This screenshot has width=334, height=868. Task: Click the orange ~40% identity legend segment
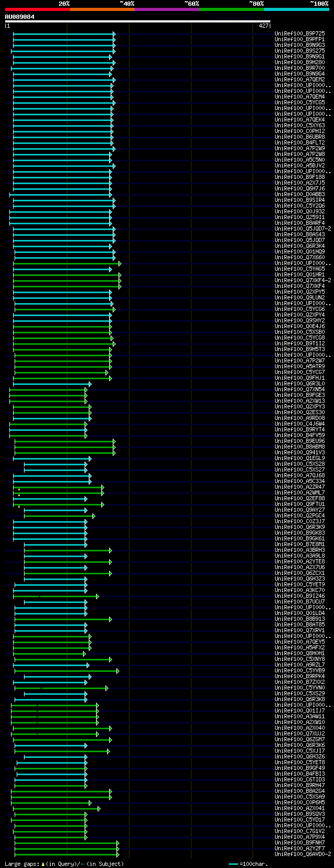[102, 9]
